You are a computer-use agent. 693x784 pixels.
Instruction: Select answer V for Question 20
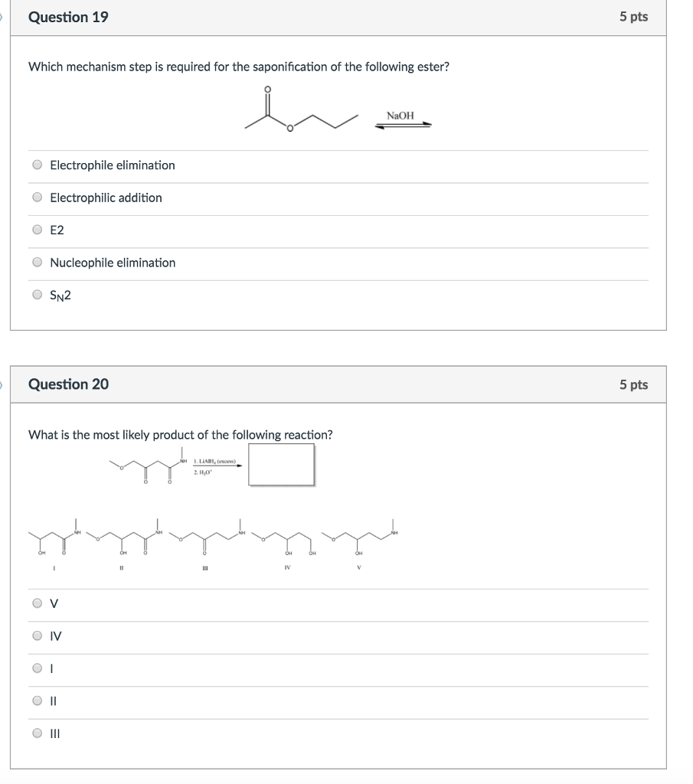37,605
